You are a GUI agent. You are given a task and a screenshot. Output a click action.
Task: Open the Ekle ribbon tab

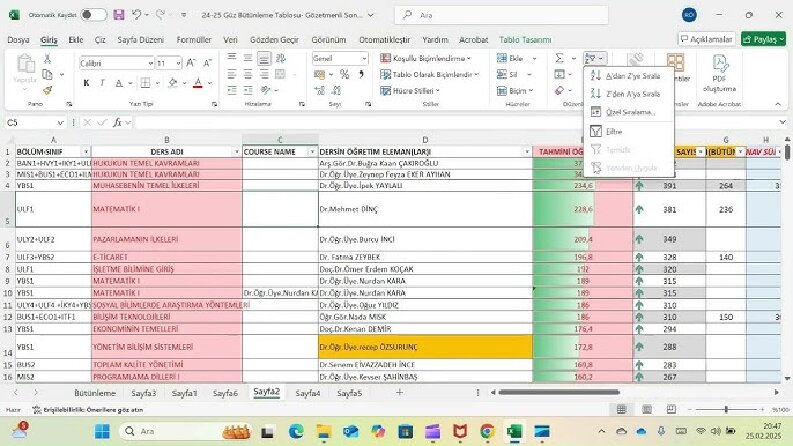(x=76, y=39)
